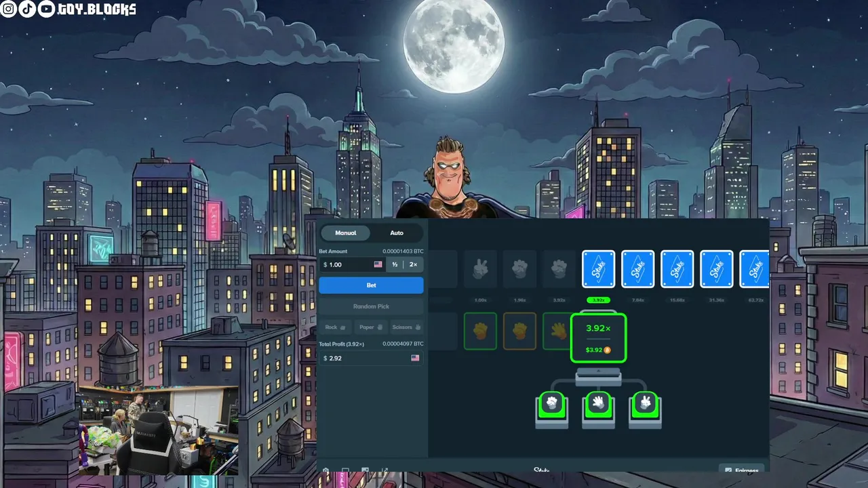
Task: Choose Paper in the side panel
Action: coord(371,327)
